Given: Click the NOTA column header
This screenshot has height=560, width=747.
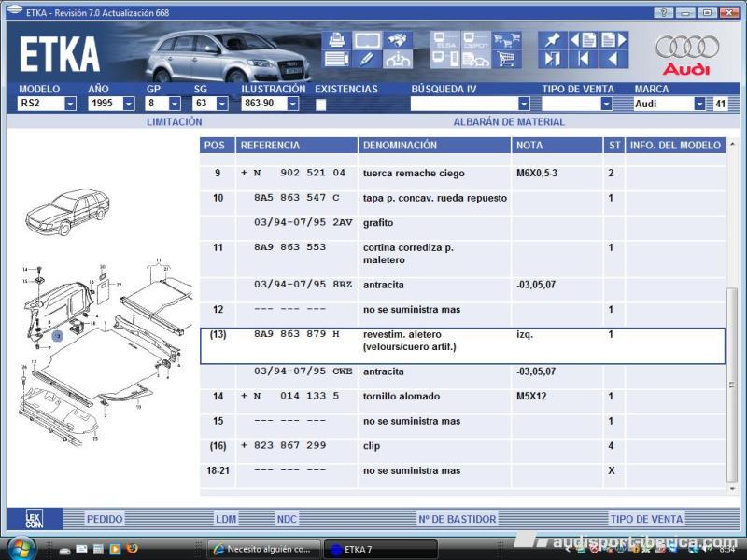Looking at the screenshot, I should pyautogui.click(x=557, y=146).
